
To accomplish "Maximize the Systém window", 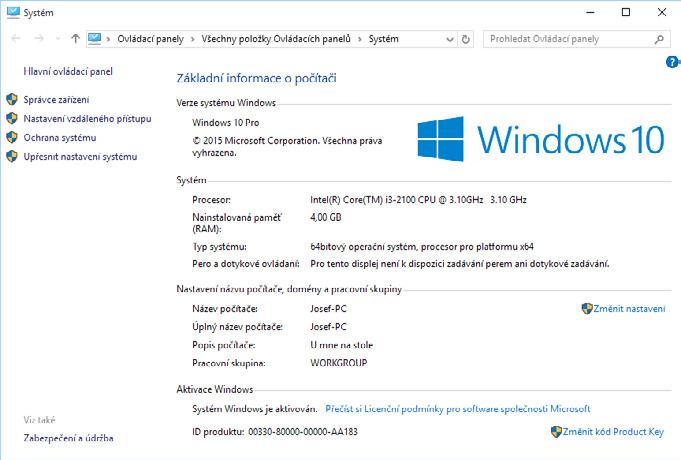I will click(626, 12).
